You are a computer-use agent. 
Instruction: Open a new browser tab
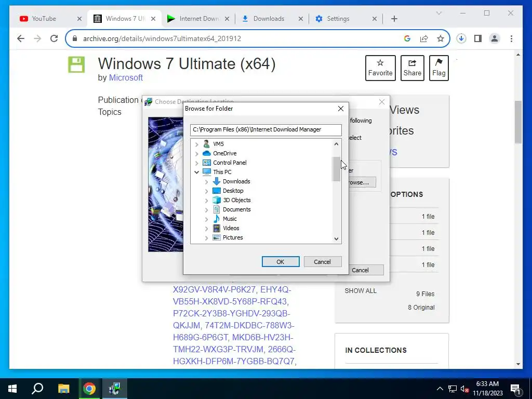tap(394, 19)
